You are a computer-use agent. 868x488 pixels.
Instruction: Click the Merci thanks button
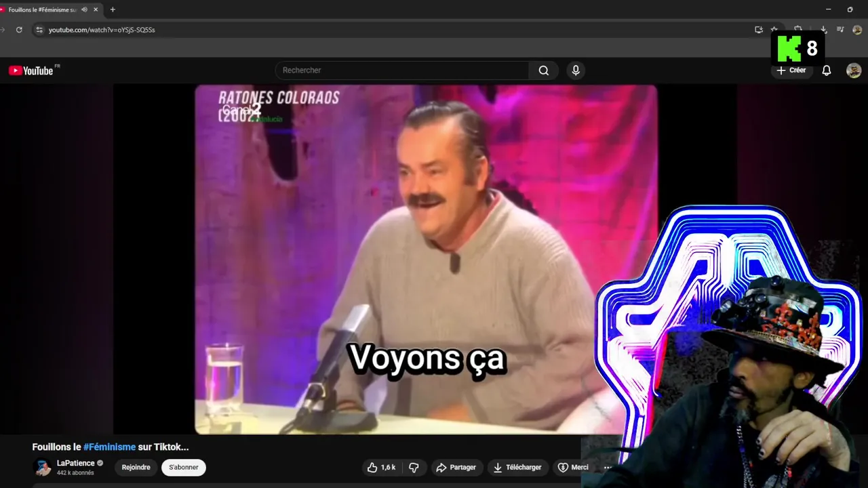click(x=573, y=468)
